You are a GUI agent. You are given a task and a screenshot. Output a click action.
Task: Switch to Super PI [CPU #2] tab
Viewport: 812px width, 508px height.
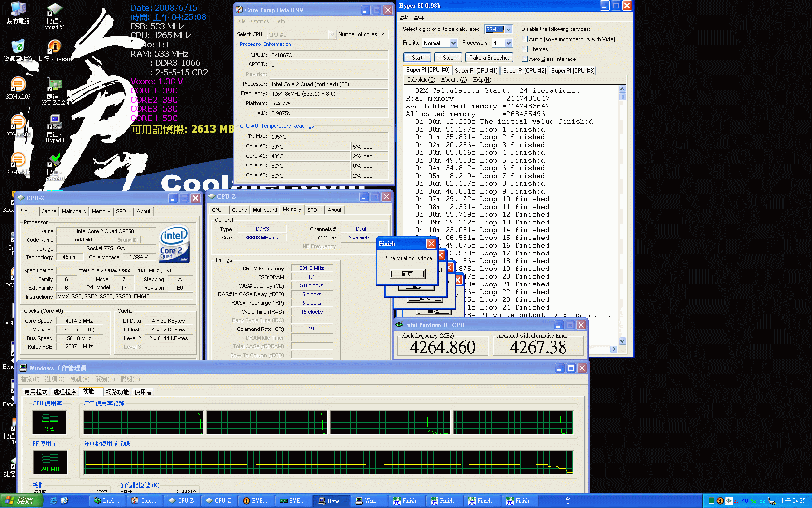(524, 70)
